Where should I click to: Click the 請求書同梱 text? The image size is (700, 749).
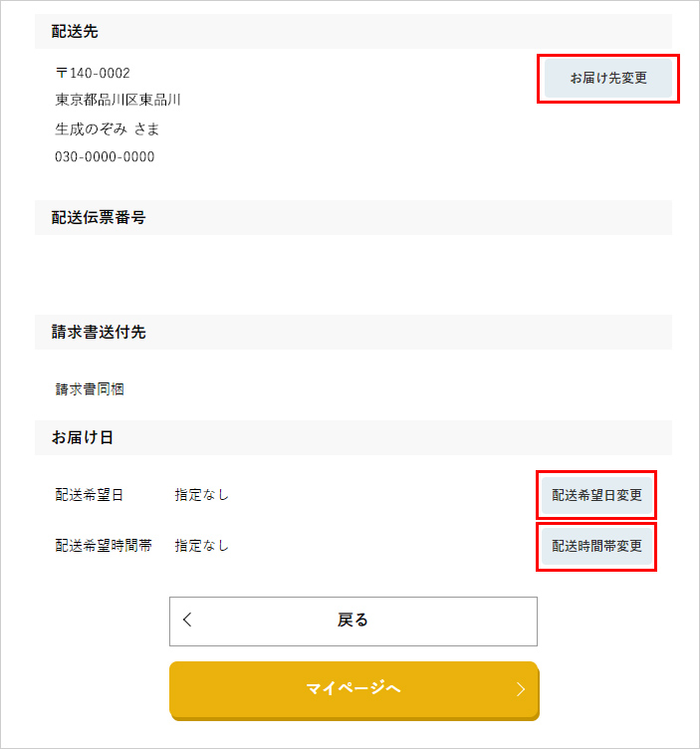point(90,389)
